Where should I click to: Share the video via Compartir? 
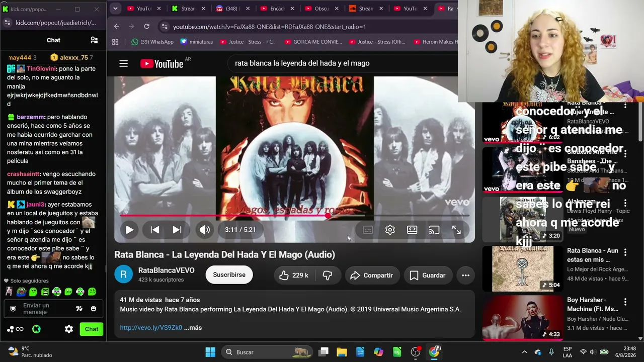(372, 275)
